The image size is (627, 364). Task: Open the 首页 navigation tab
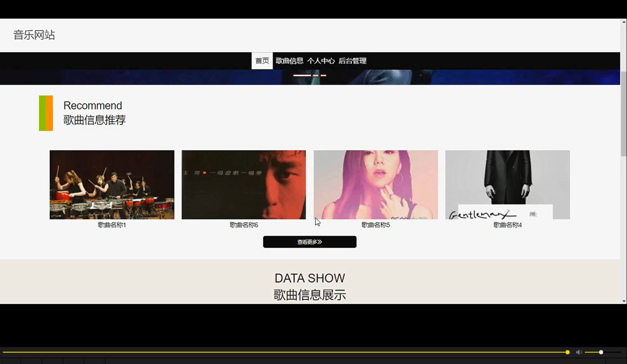[x=262, y=61]
